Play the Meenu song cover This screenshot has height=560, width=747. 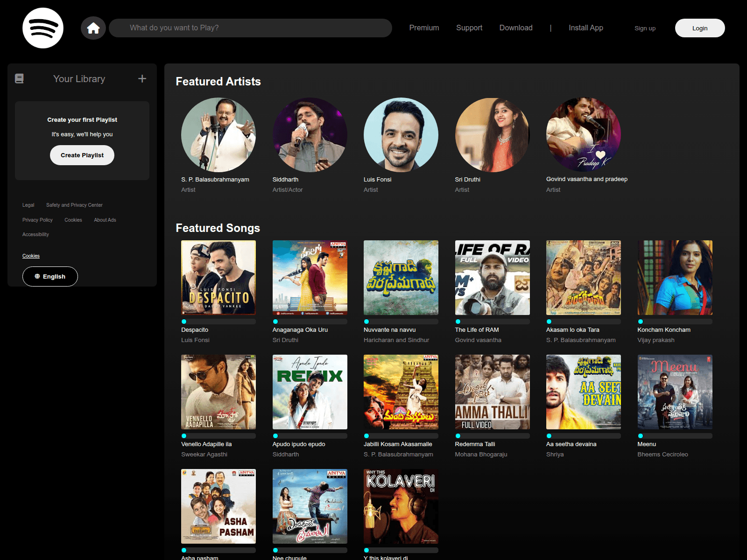[675, 392]
